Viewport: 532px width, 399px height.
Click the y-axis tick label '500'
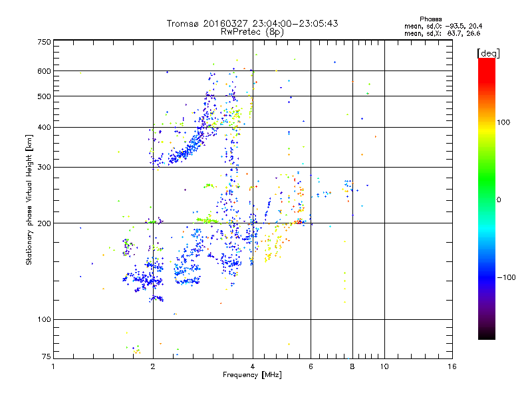44,96
